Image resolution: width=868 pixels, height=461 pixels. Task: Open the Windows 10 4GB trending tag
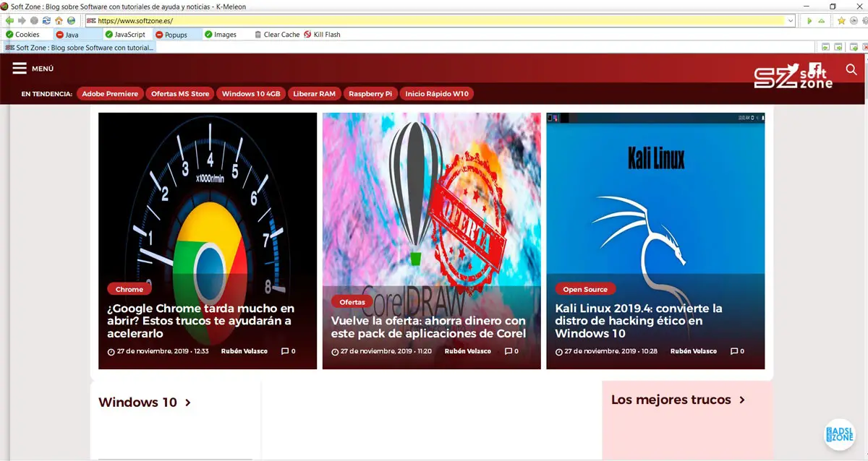(x=251, y=94)
